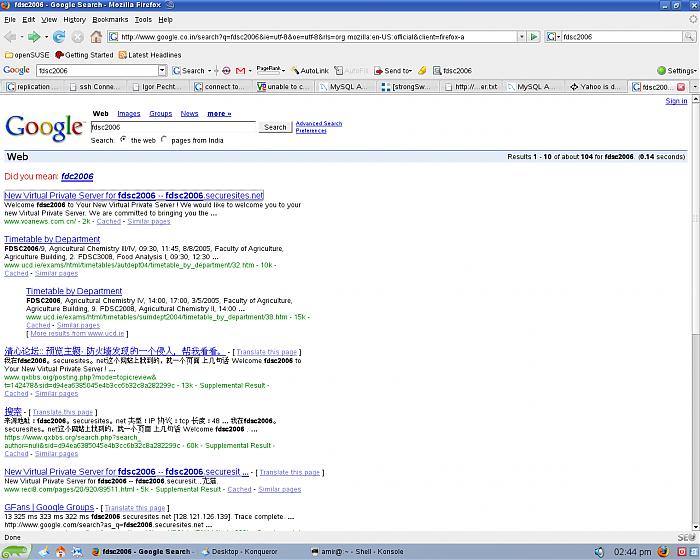
Task: Open the Latest Headlines feed bookmark
Action: [x=150, y=55]
